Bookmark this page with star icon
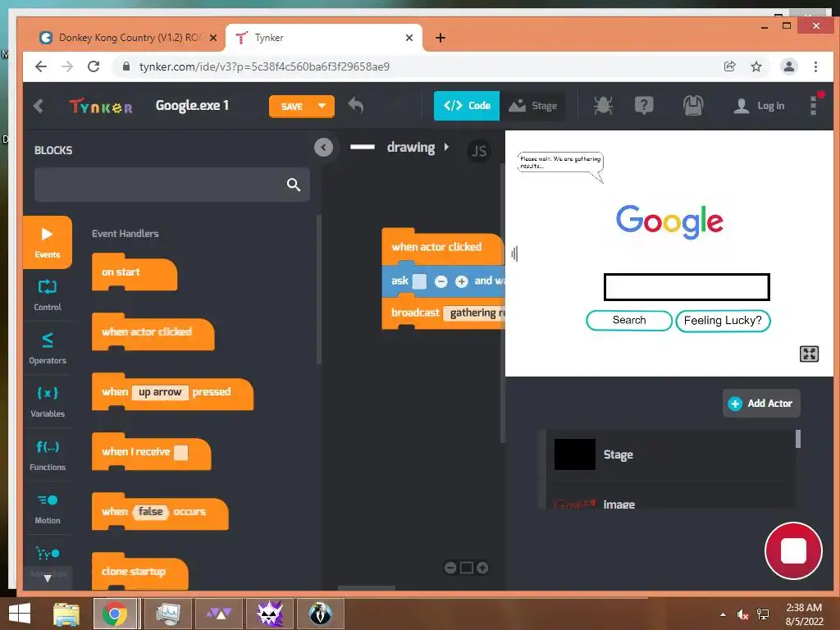Image resolution: width=840 pixels, height=630 pixels. [x=756, y=66]
